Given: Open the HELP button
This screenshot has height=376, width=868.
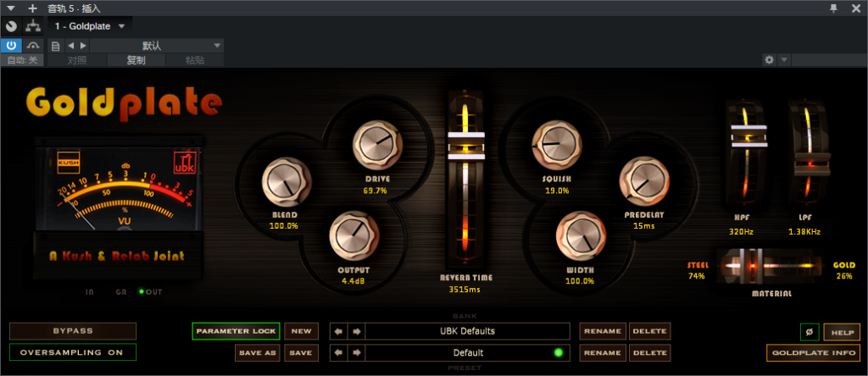Looking at the screenshot, I should 842,332.
